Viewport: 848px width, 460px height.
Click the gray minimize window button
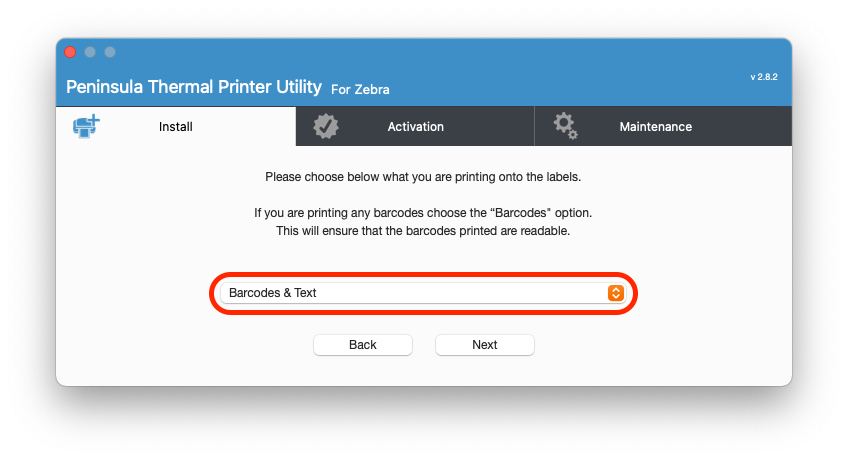coord(90,52)
